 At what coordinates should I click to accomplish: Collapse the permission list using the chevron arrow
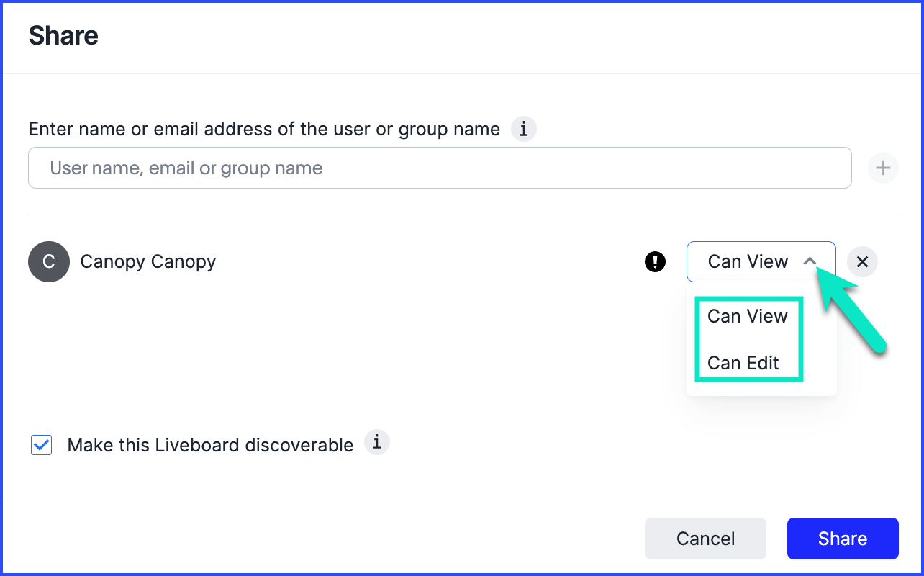pos(810,261)
